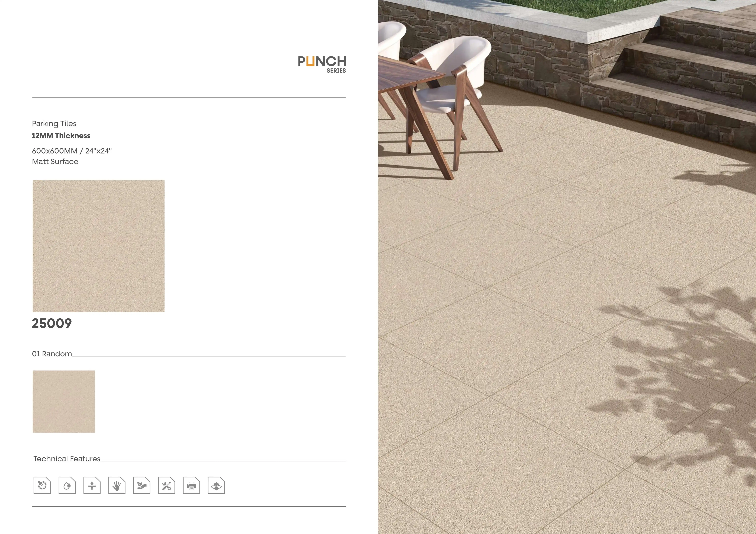Click the thickness compression arrows icon
Viewport: 756px width, 534px height.
tap(92, 485)
